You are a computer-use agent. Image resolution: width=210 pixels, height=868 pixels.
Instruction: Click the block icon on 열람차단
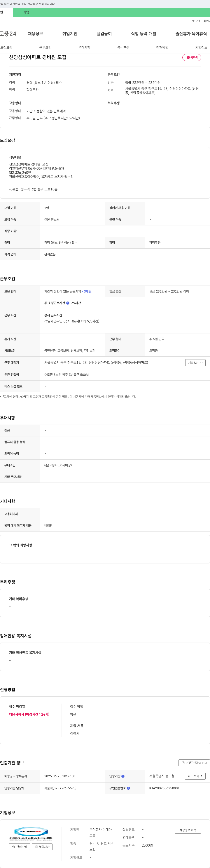pyautogui.click(x=36, y=846)
